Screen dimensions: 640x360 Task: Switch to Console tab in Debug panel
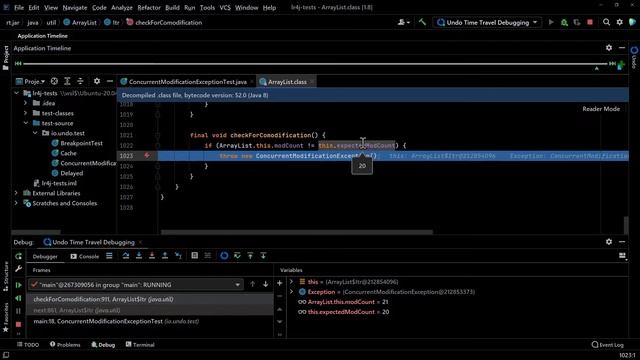coord(84,256)
